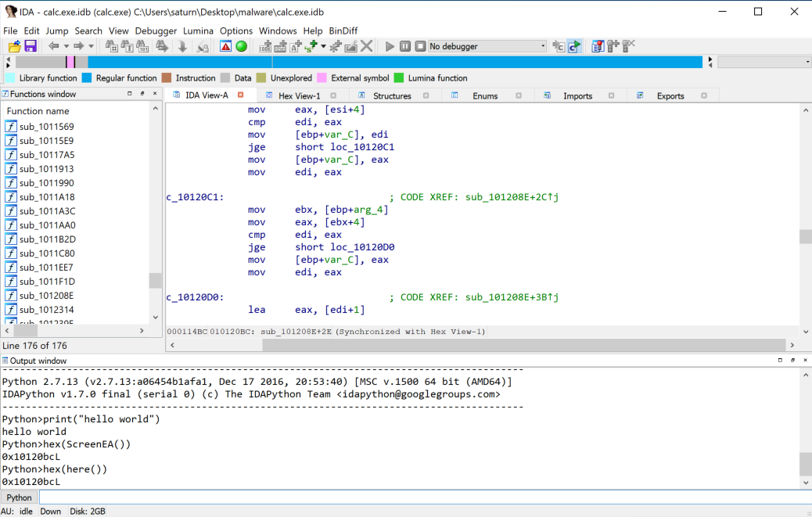Start the debugger with the Play icon
812x517 pixels.
pyautogui.click(x=390, y=46)
